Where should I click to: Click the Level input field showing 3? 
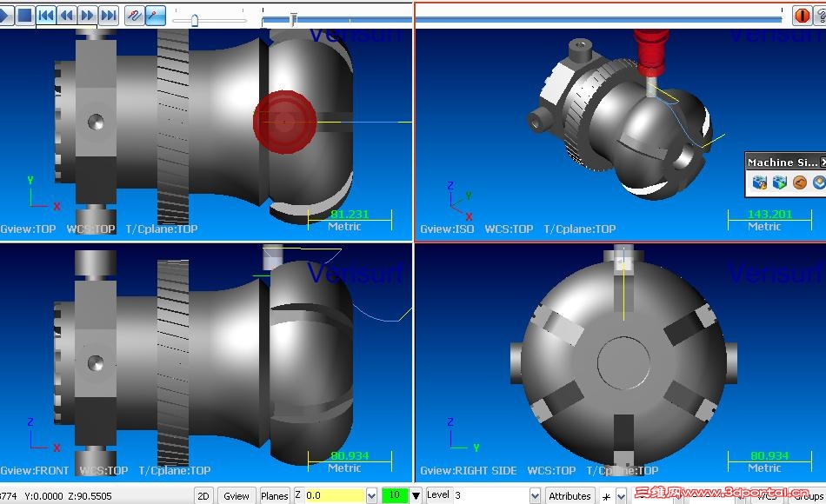491,495
